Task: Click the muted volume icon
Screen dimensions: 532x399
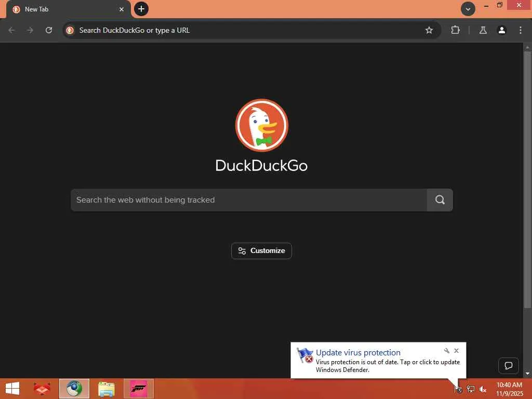Action: 483,389
